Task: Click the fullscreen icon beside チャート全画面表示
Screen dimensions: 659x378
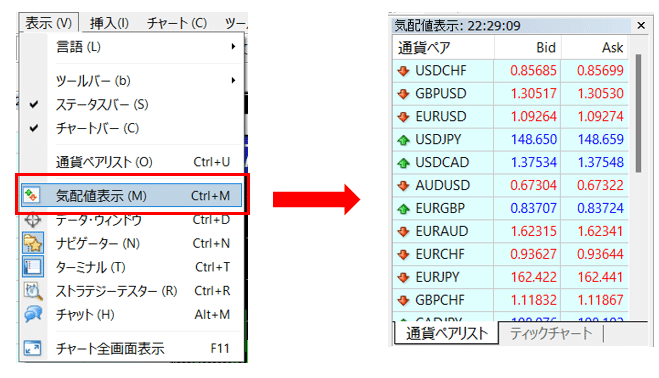Action: [32, 348]
